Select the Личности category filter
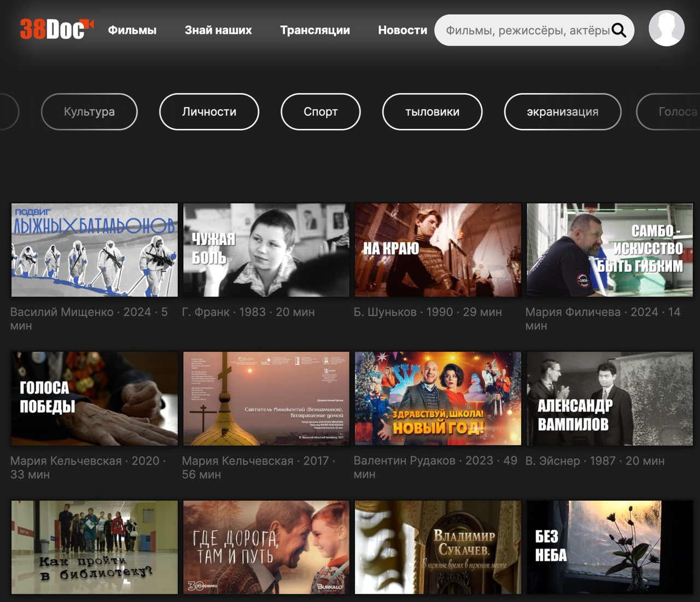 click(209, 112)
